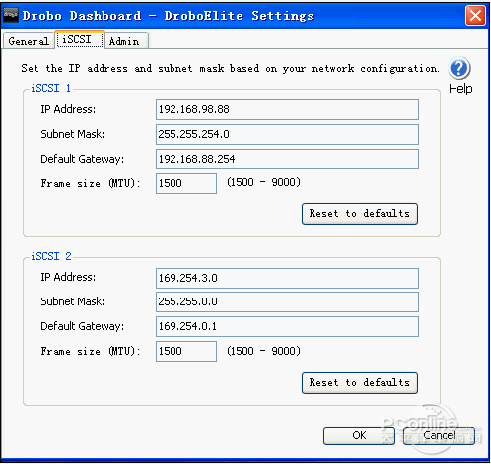Click the iSCSI 2 group heading
Viewport: 491px width, 464px height.
point(51,256)
